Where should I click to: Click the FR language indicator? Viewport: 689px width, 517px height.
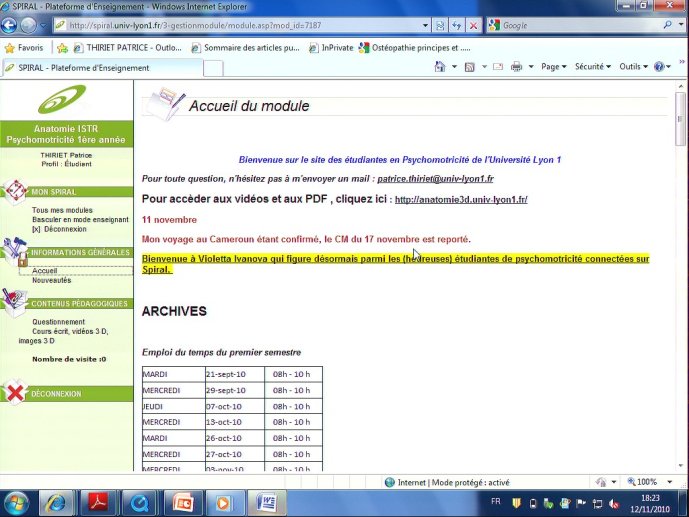pyautogui.click(x=496, y=501)
